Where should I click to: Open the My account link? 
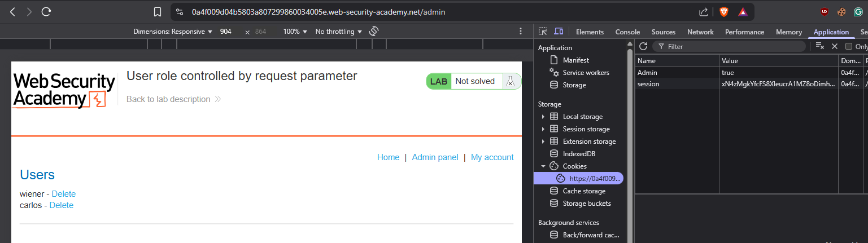[x=492, y=157]
